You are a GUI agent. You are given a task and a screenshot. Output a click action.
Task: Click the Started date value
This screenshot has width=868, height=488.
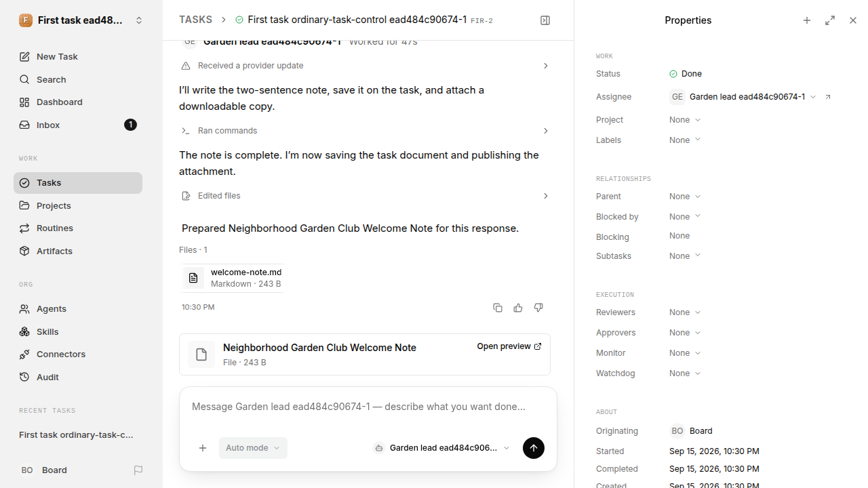714,451
